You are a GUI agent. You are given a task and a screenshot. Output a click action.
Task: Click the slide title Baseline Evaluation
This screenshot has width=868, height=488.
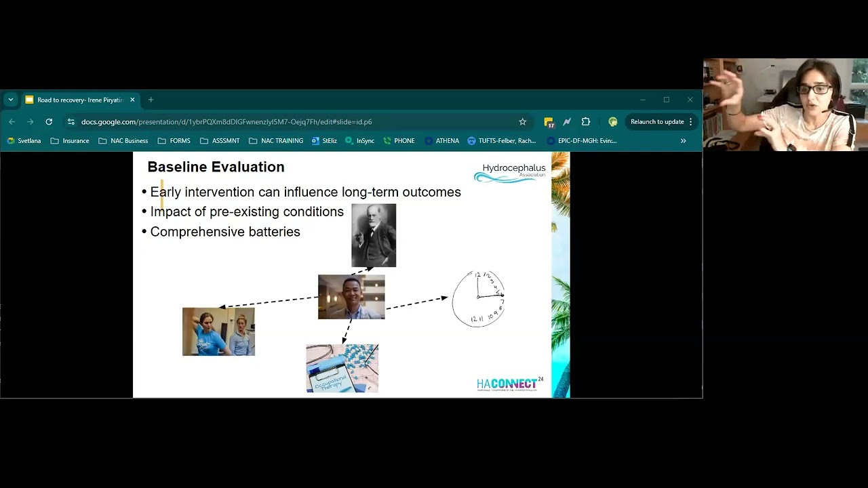216,167
